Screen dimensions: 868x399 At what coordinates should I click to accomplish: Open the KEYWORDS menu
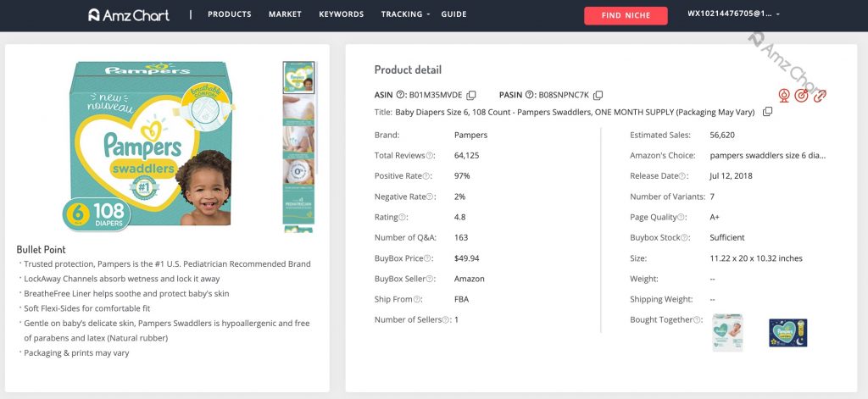(x=341, y=14)
